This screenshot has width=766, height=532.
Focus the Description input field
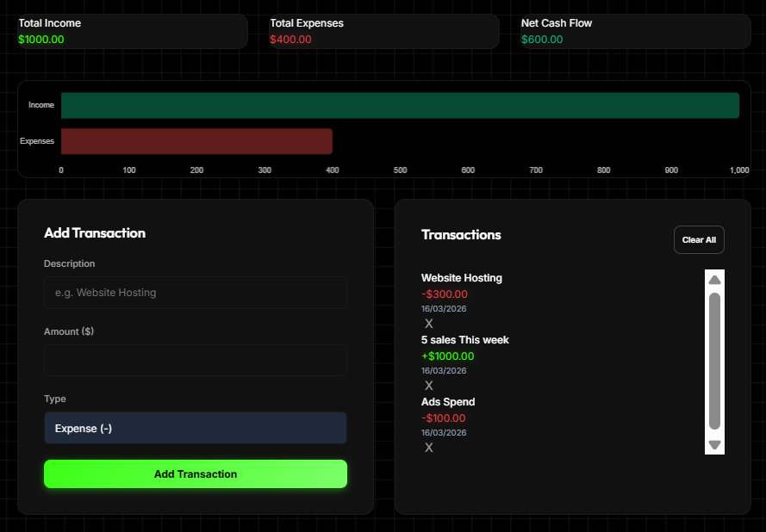point(196,293)
